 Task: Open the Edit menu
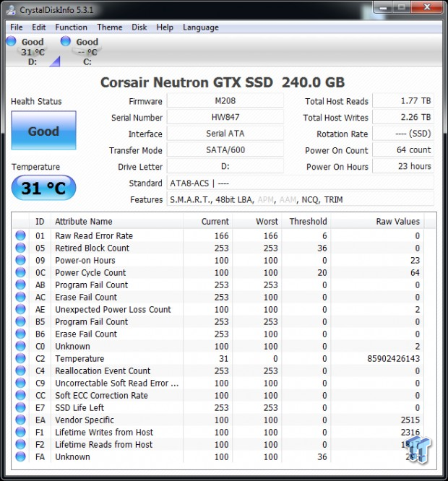click(39, 27)
